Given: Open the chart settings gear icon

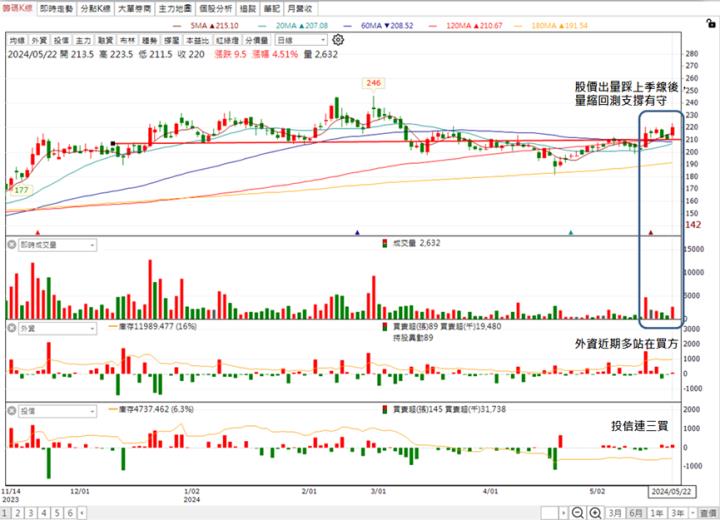Looking at the screenshot, I should (x=338, y=40).
